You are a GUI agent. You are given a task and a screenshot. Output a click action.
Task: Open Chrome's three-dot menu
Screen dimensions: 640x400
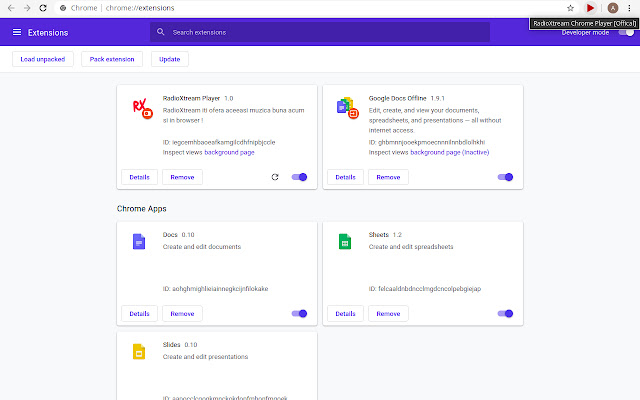(629, 8)
